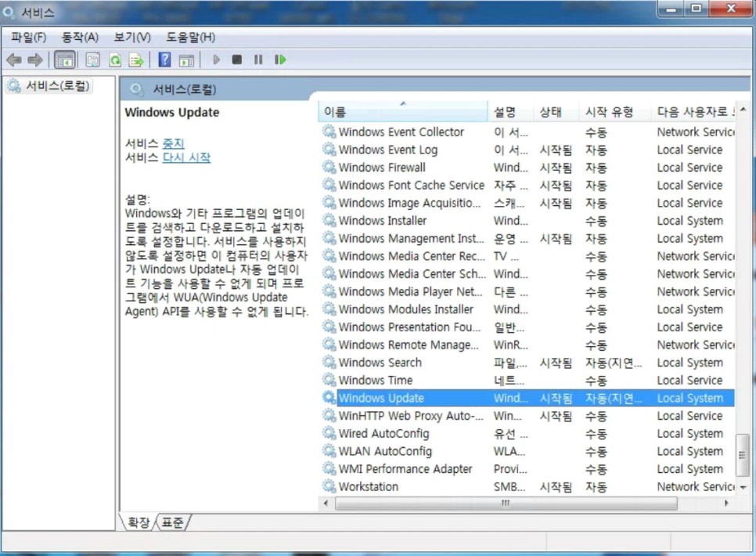Select the Windows Installer gear icon
Image resolution: width=756 pixels, height=556 pixels.
(x=329, y=220)
